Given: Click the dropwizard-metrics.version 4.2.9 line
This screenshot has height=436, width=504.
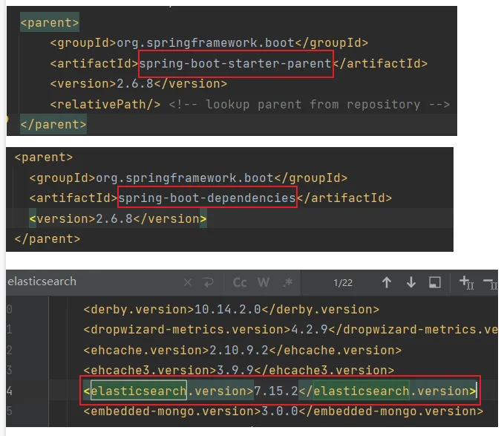Looking at the screenshot, I should click(x=290, y=330).
